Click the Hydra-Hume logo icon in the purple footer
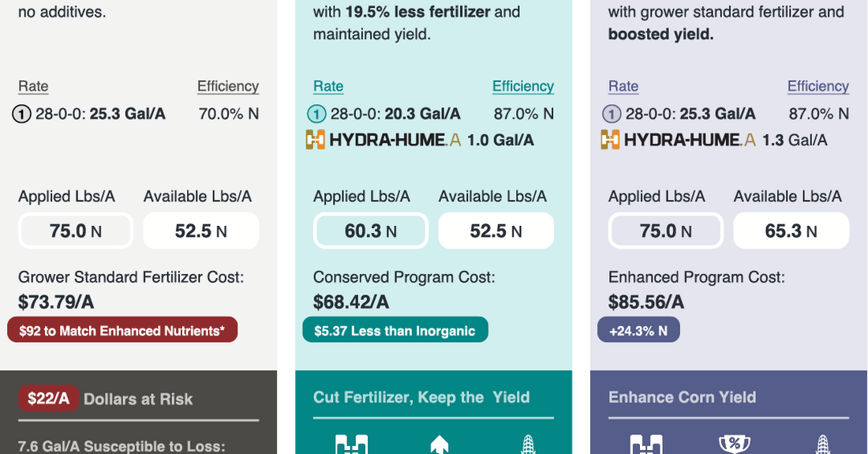 point(646,445)
